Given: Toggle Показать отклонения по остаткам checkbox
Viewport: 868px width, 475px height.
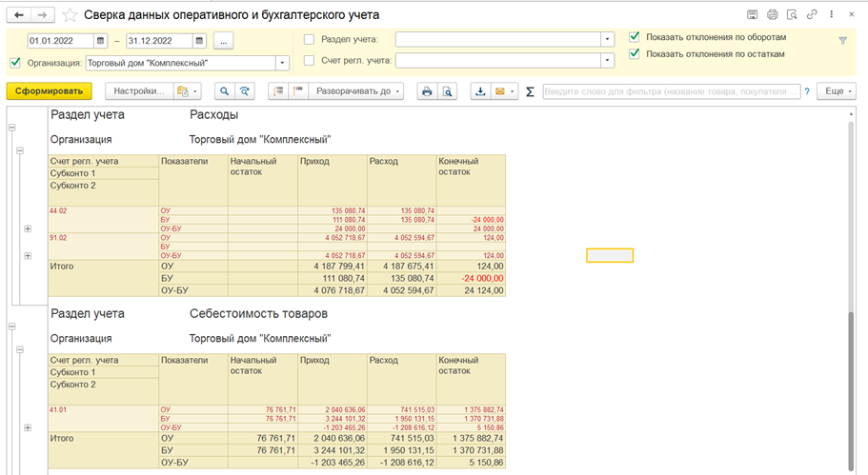Looking at the screenshot, I should [x=635, y=53].
